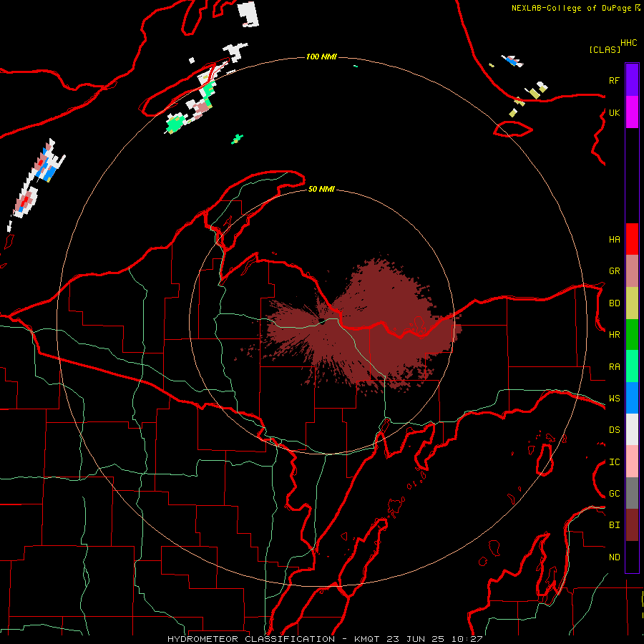Click the GR legend label
The height and width of the screenshot is (644, 644).
tap(614, 271)
